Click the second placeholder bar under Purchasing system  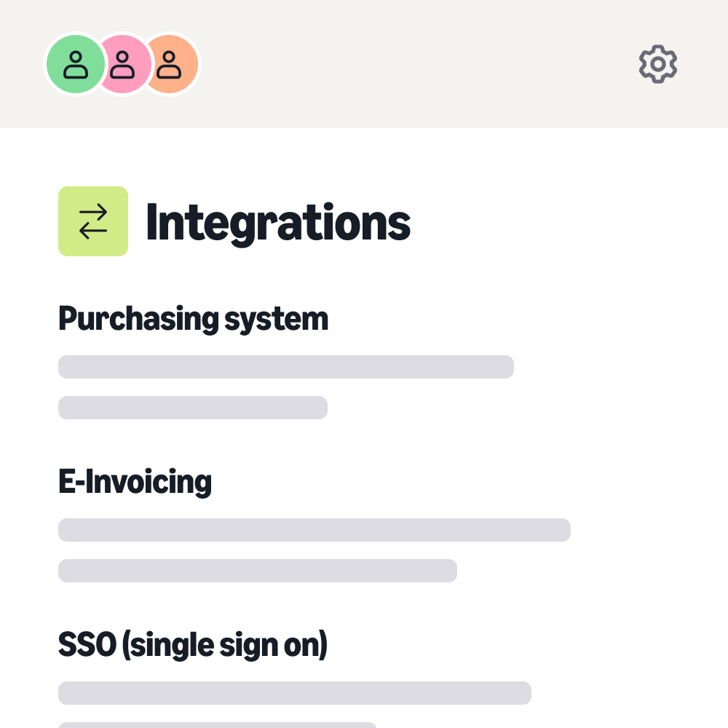(193, 407)
